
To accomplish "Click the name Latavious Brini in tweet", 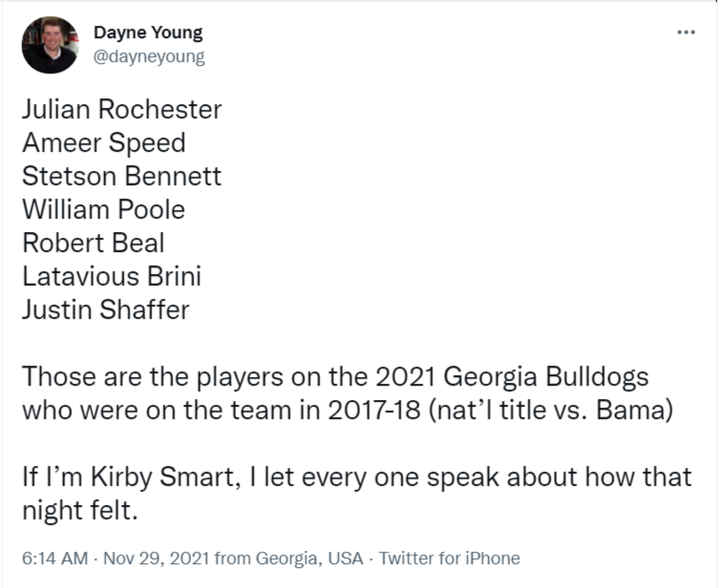I will [x=111, y=277].
